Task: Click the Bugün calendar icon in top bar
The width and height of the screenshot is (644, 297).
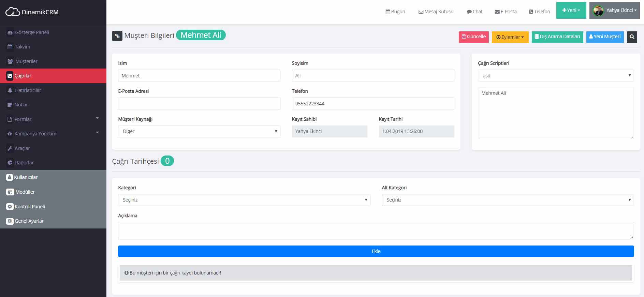Action: tap(388, 12)
